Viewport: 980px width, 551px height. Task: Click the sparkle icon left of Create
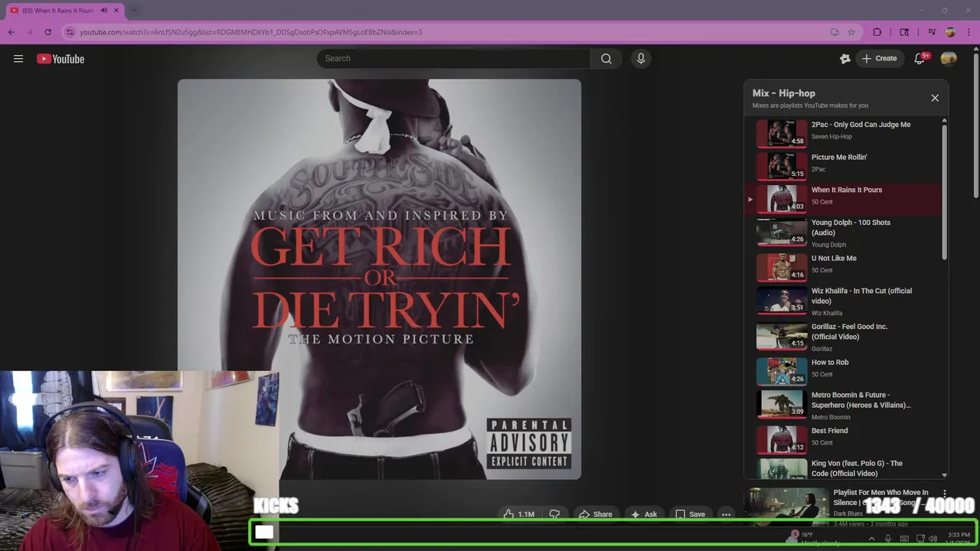pyautogui.click(x=845, y=59)
